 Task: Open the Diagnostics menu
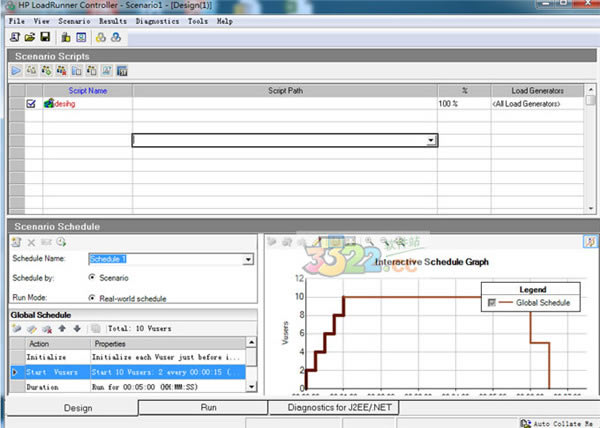point(157,20)
